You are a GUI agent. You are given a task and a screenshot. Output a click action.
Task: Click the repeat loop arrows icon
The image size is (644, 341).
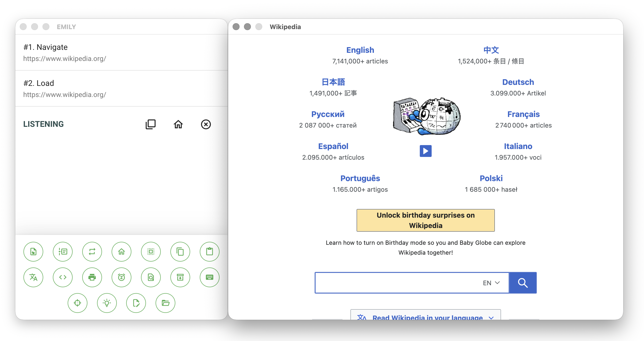point(92,251)
